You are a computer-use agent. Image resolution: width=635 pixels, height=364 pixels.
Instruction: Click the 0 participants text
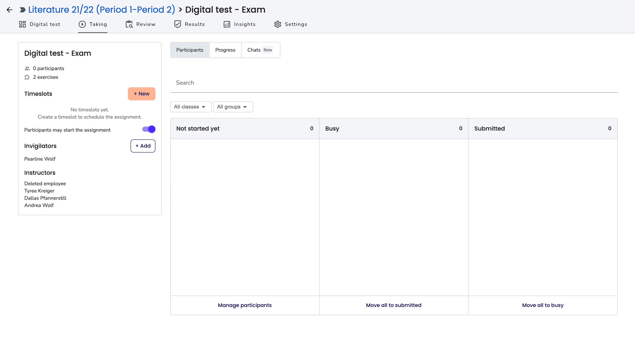coord(49,68)
